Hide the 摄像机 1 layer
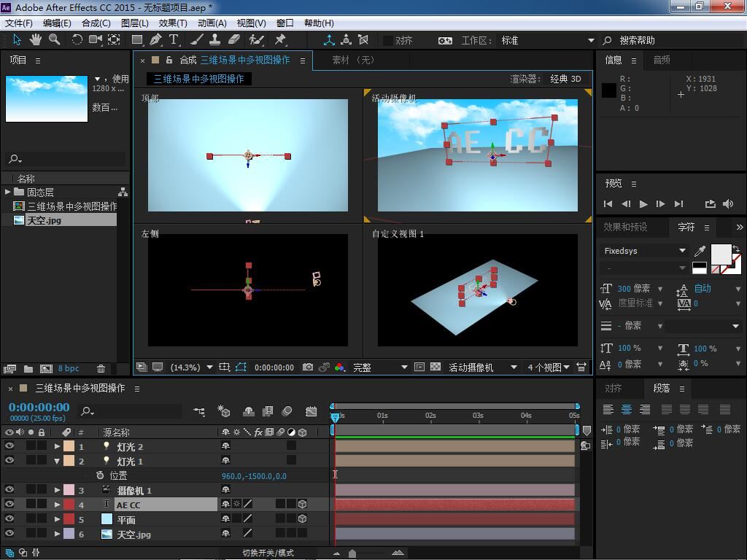747x560 pixels. pyautogui.click(x=9, y=489)
